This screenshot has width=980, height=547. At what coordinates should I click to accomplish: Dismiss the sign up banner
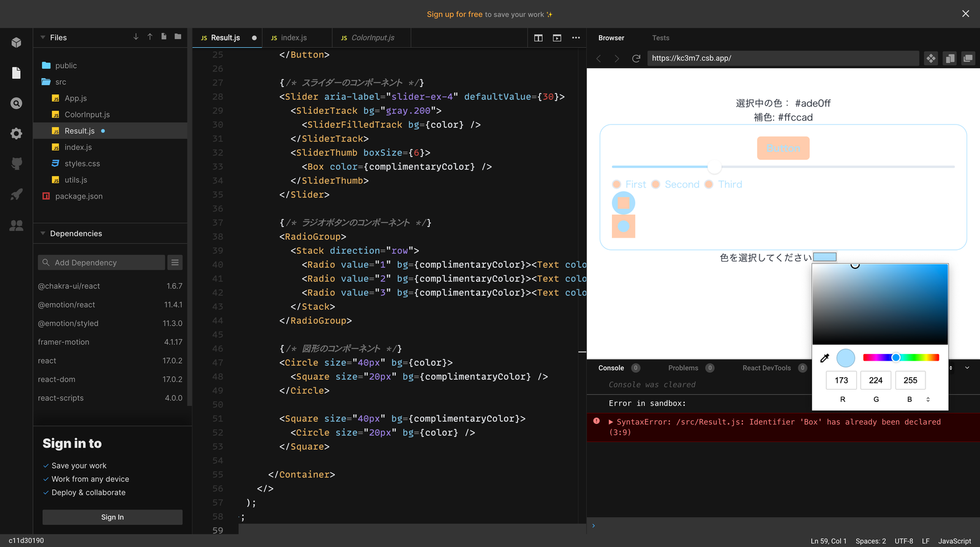click(x=966, y=13)
